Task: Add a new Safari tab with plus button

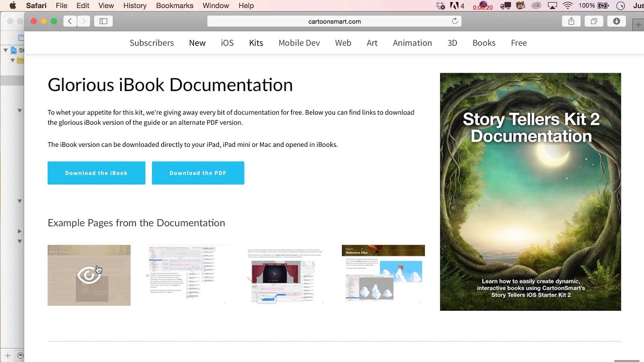Action: (x=638, y=25)
